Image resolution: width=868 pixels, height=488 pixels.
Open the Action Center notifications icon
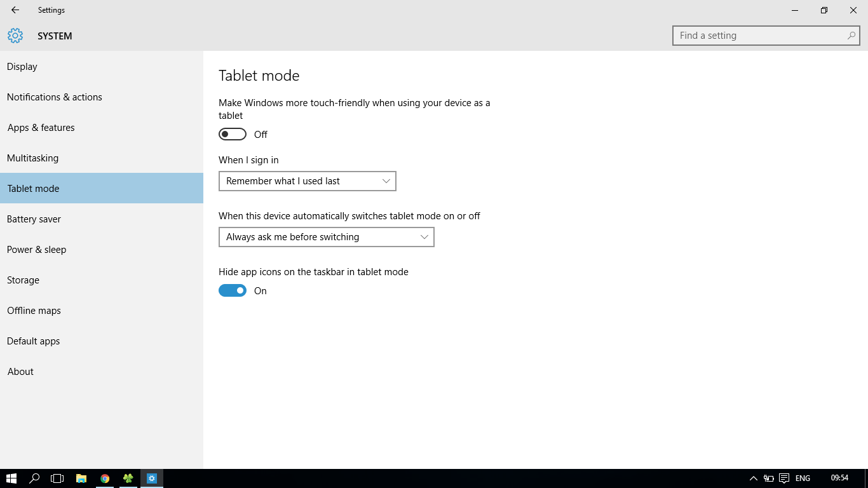784,478
